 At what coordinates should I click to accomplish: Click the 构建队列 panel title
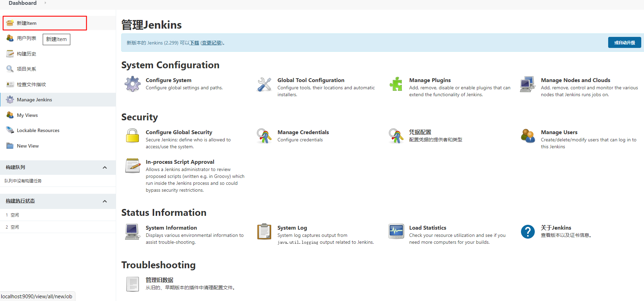[x=16, y=167]
